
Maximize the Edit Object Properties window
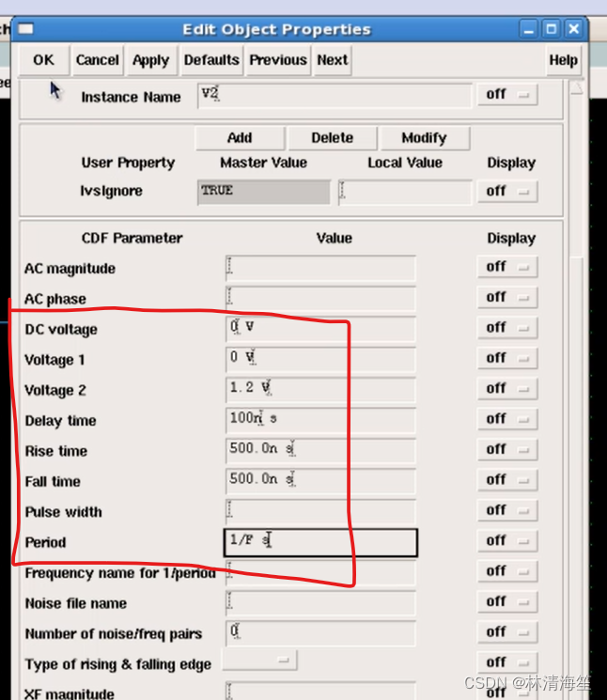click(x=552, y=29)
